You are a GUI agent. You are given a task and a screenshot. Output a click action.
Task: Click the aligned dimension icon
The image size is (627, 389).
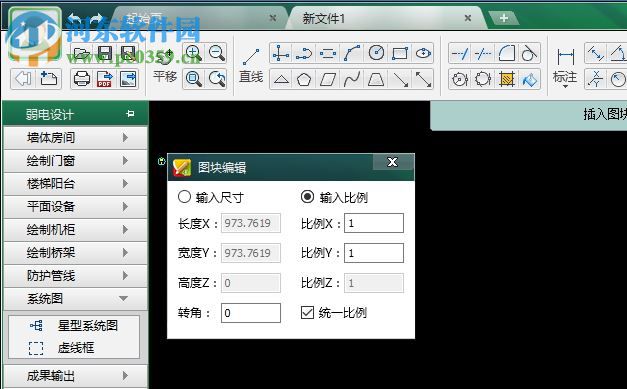[x=595, y=53]
